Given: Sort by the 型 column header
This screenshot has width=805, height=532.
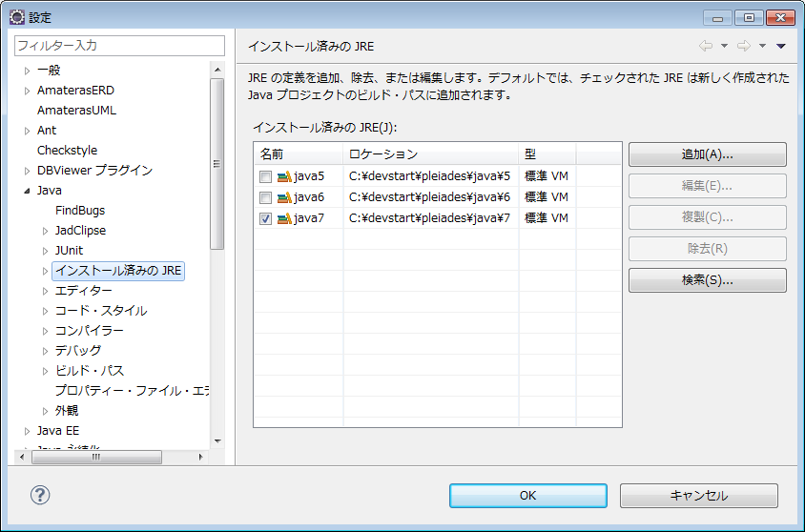Looking at the screenshot, I should click(547, 153).
